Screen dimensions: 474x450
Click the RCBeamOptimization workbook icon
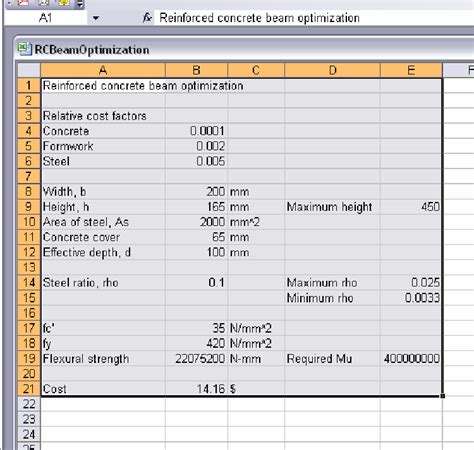pos(24,49)
